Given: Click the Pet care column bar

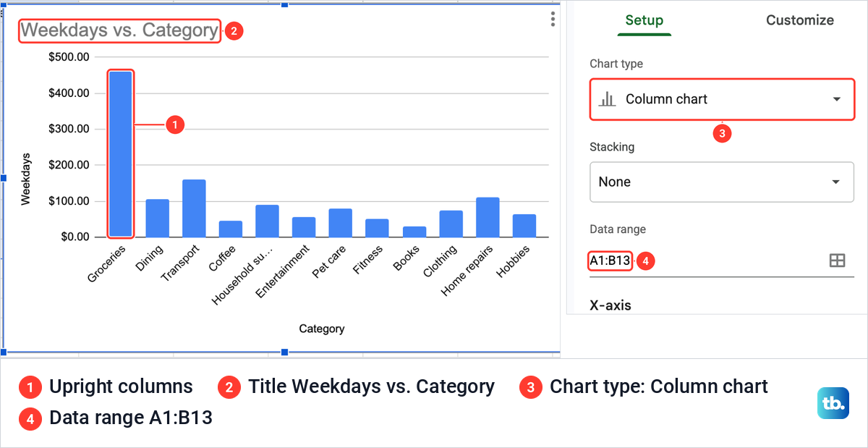Looking at the screenshot, I should coord(341,223).
